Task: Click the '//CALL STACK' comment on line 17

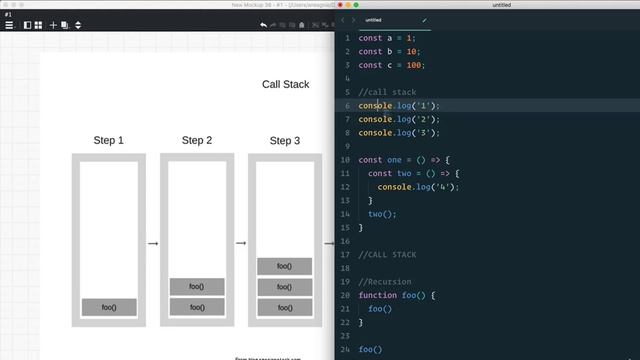Action: point(387,255)
